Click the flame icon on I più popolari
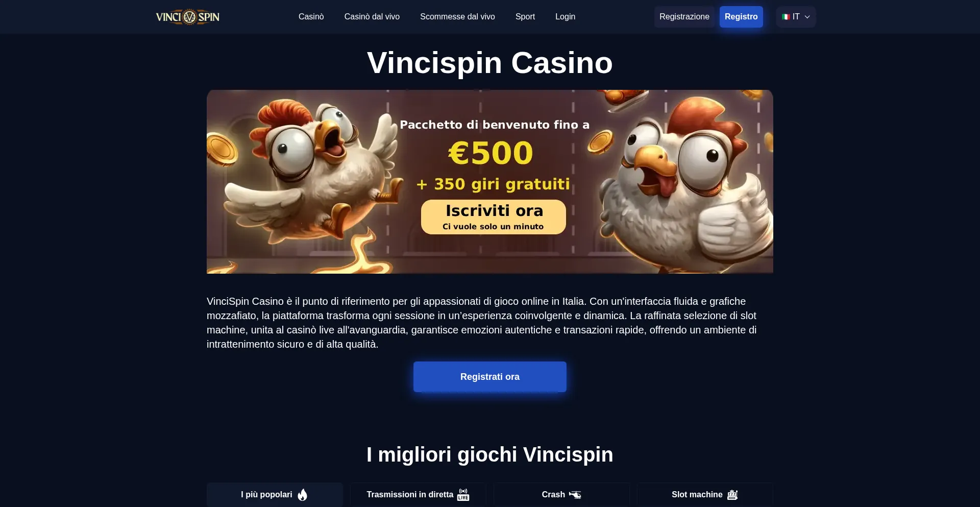The image size is (980, 507). pos(303,495)
